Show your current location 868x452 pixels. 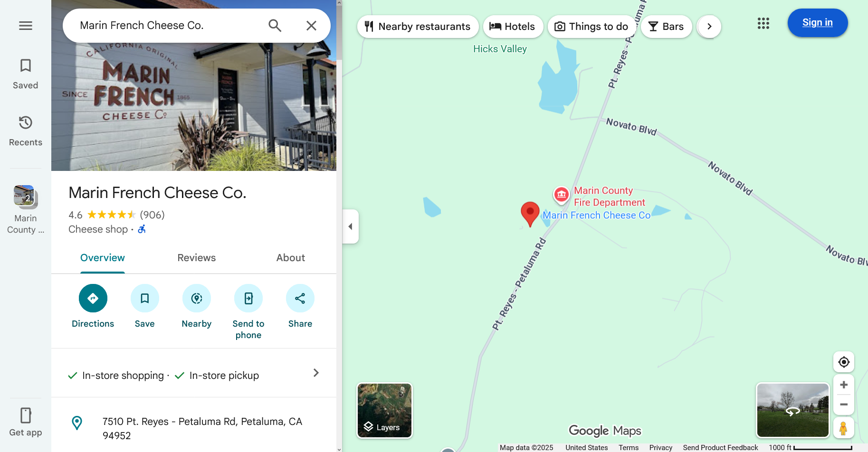(844, 362)
